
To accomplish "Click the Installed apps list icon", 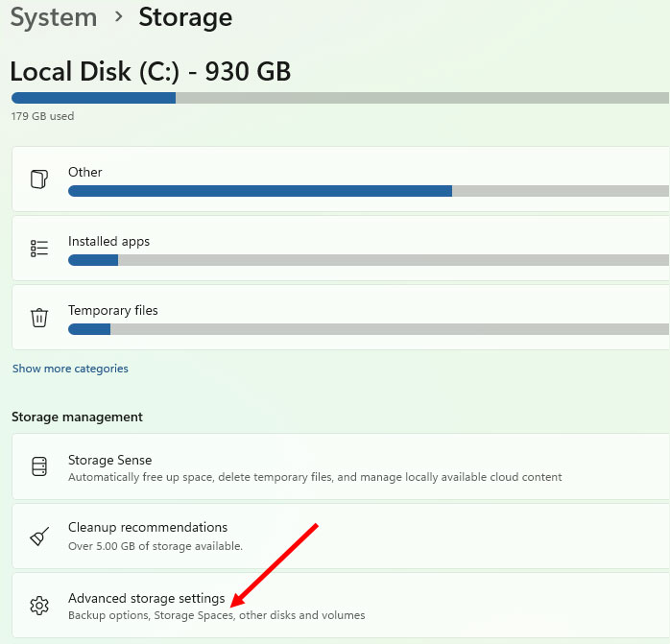I will tap(38, 249).
